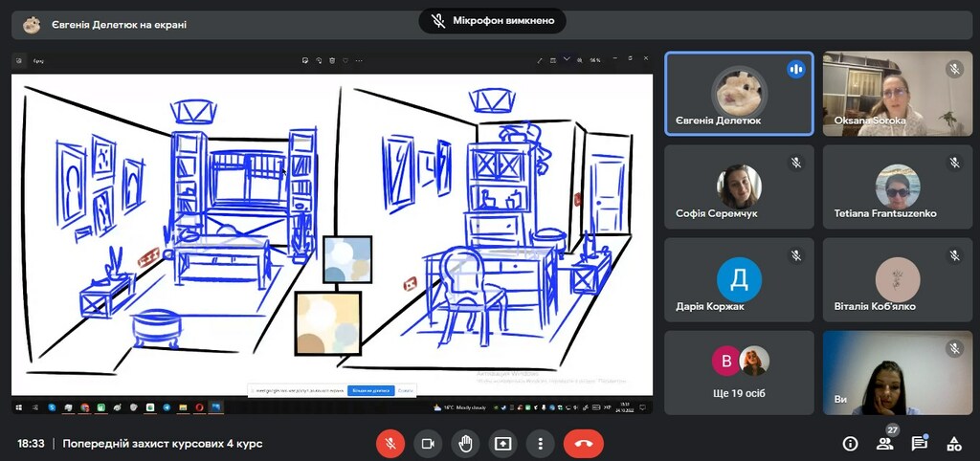This screenshot has width=980, height=461.
Task: Click the muted mic icon on your tile
Action: coord(954,348)
